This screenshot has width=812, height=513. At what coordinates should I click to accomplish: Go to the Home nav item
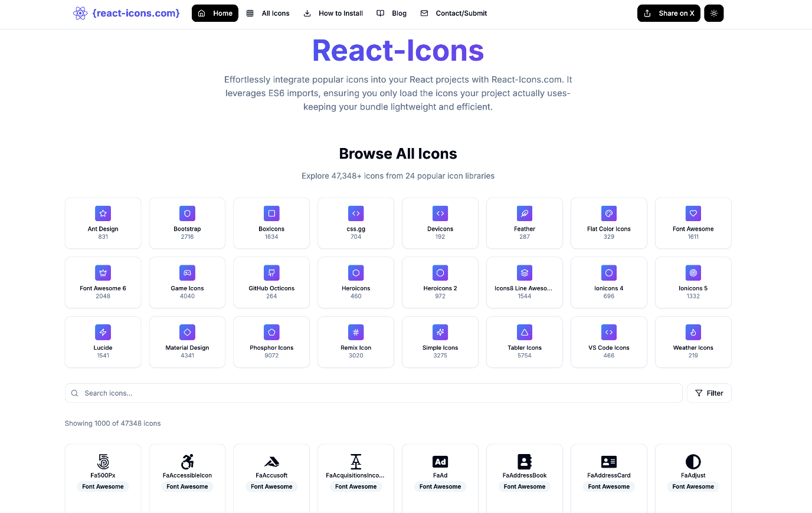click(x=215, y=13)
